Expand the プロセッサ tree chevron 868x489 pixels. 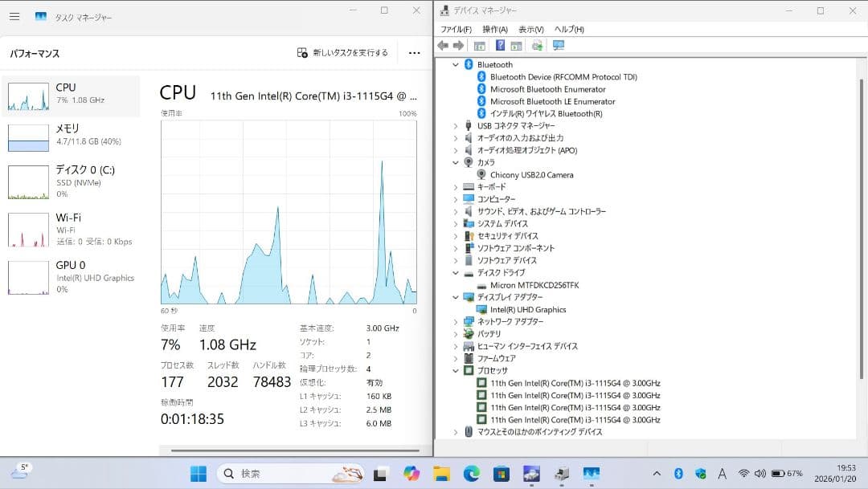click(x=456, y=370)
